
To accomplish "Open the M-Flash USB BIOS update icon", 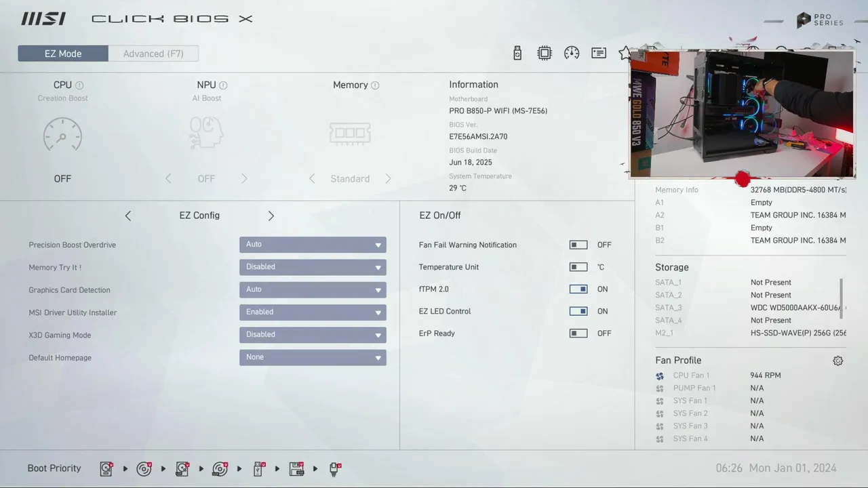I will coord(517,53).
